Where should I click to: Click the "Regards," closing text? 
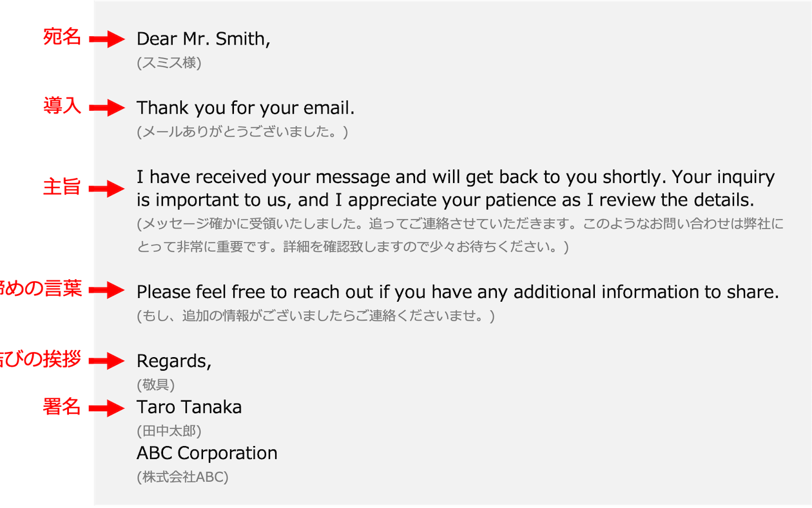(173, 361)
